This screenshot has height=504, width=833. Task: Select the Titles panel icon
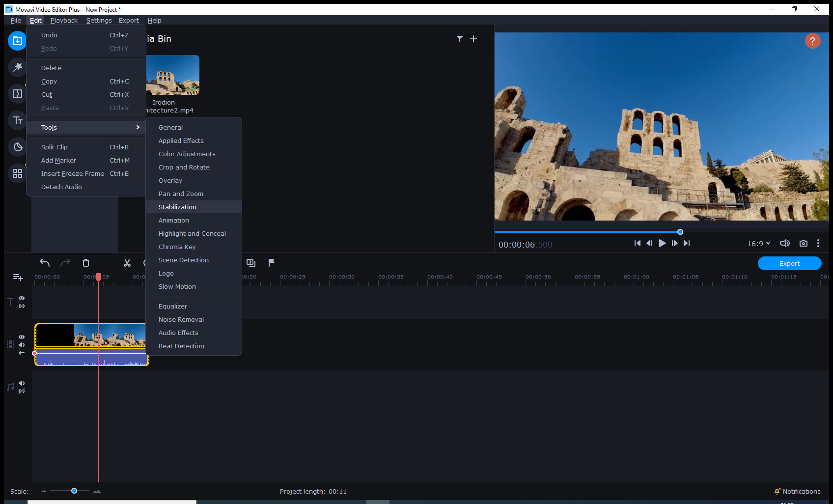(x=17, y=120)
